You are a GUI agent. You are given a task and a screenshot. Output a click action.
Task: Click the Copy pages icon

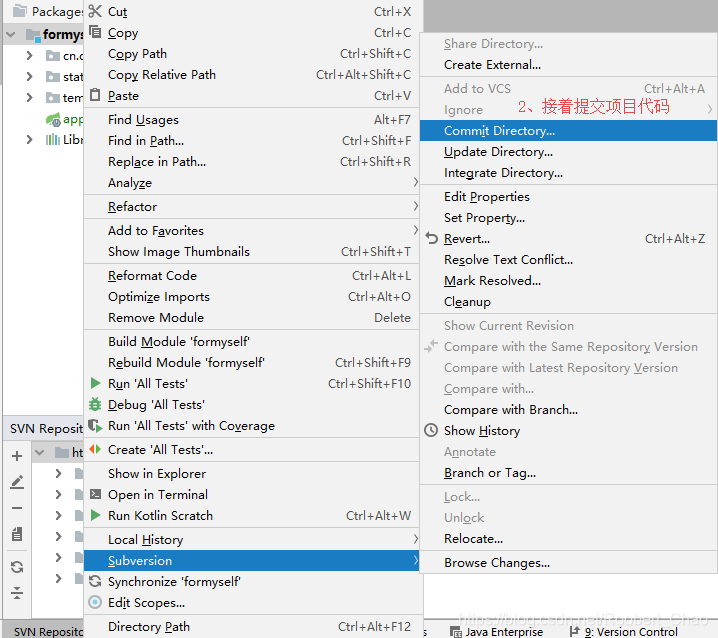click(95, 32)
